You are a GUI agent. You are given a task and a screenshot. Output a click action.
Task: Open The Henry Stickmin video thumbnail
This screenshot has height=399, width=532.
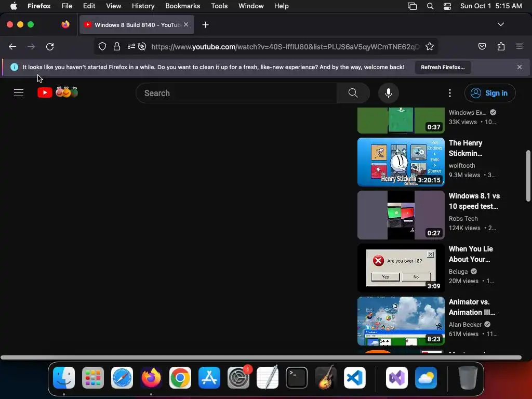tap(401, 162)
